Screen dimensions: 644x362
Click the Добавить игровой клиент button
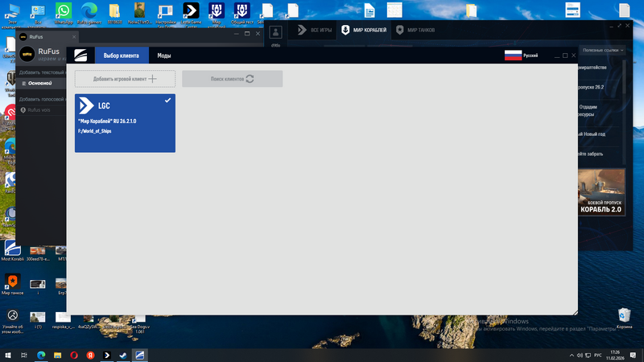click(125, 79)
